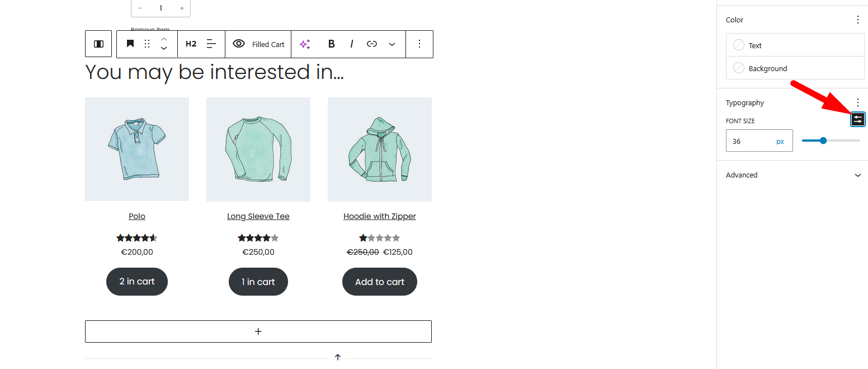868x369 pixels.
Task: Open the Typography options menu
Action: [858, 103]
